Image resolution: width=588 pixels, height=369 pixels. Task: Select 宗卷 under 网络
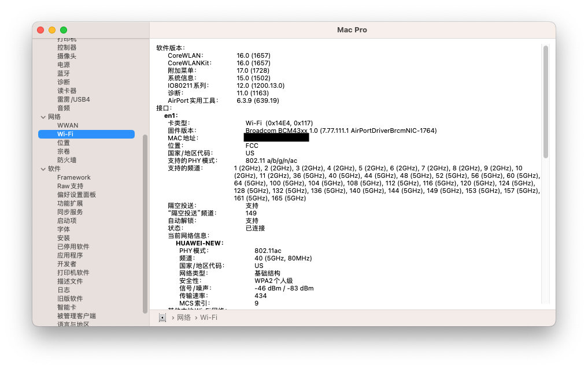click(64, 151)
